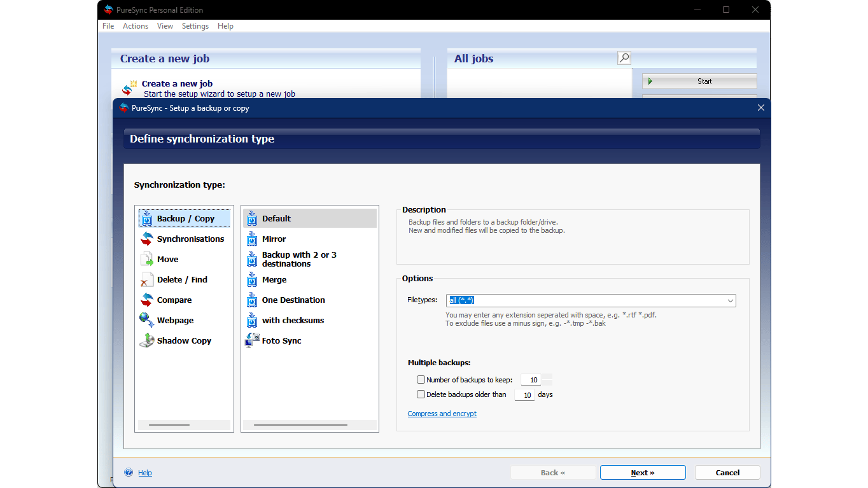This screenshot has height=488, width=868.
Task: Open the File menu
Action: click(x=108, y=26)
